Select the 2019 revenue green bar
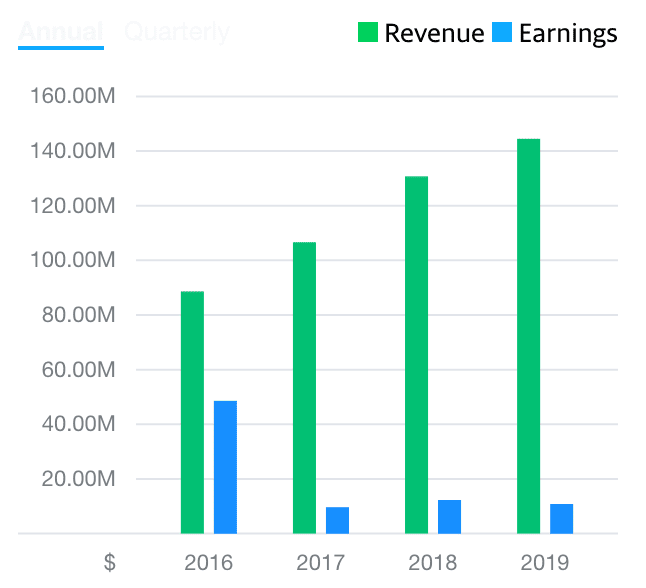Screen dimensions: 646x588 [x=529, y=336]
